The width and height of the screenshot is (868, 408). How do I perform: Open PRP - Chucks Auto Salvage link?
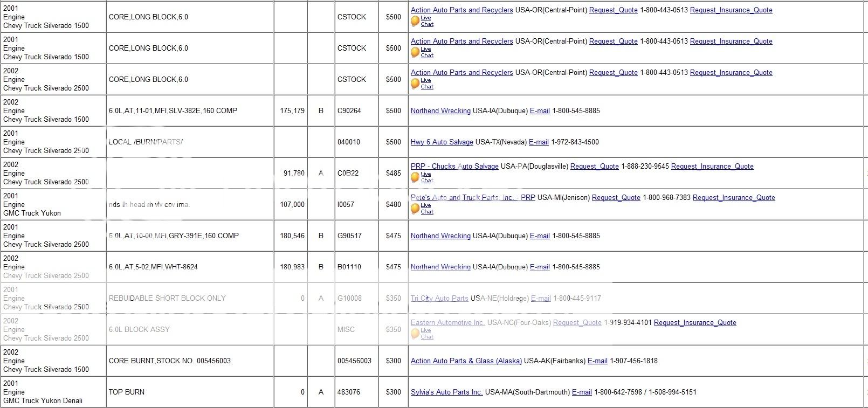click(x=454, y=166)
